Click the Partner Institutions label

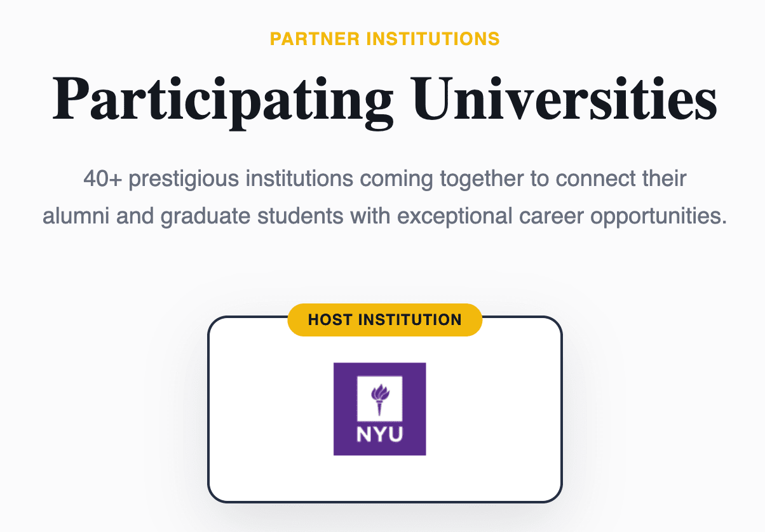click(x=385, y=39)
